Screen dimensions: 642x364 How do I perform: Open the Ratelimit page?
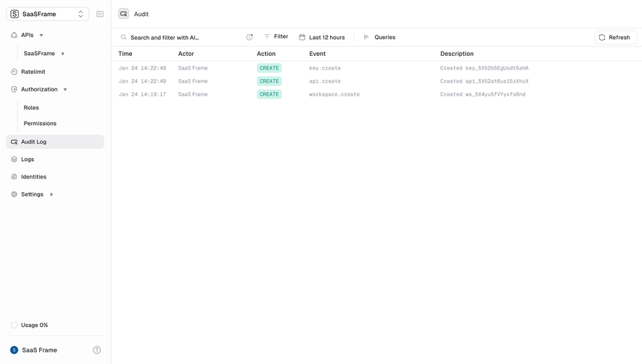(x=33, y=72)
